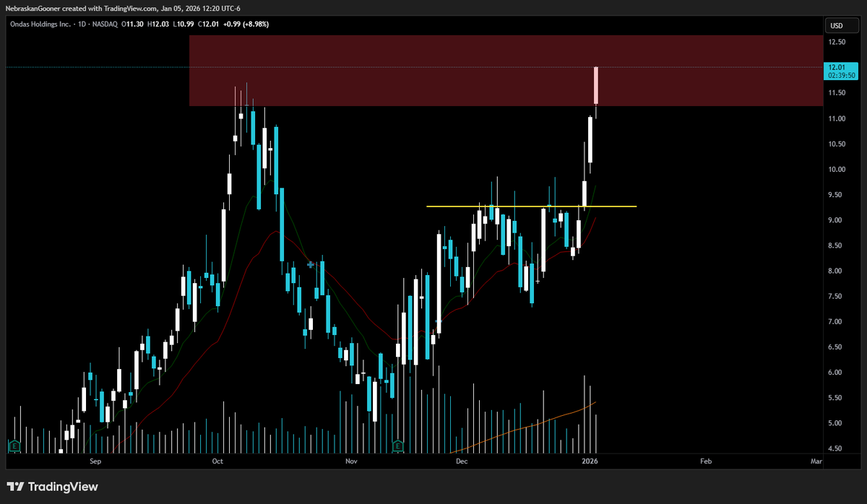Click the 10.00 price axis label

(x=837, y=170)
